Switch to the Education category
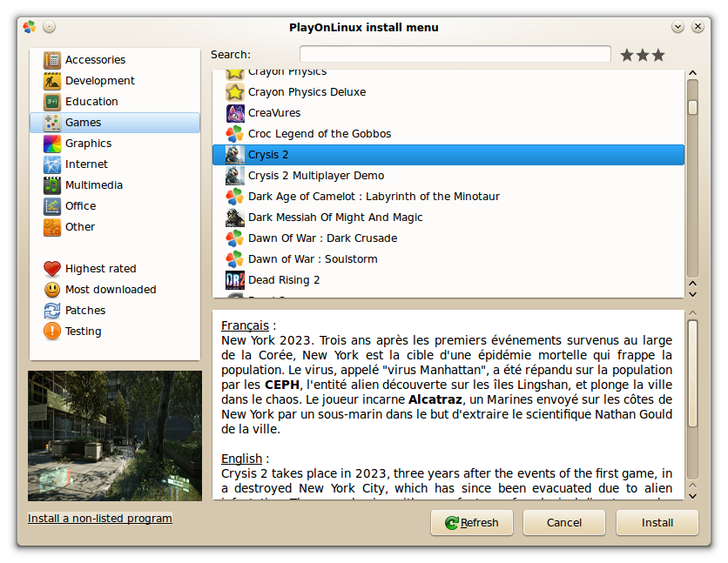This screenshot has width=728, height=563. tap(115, 102)
